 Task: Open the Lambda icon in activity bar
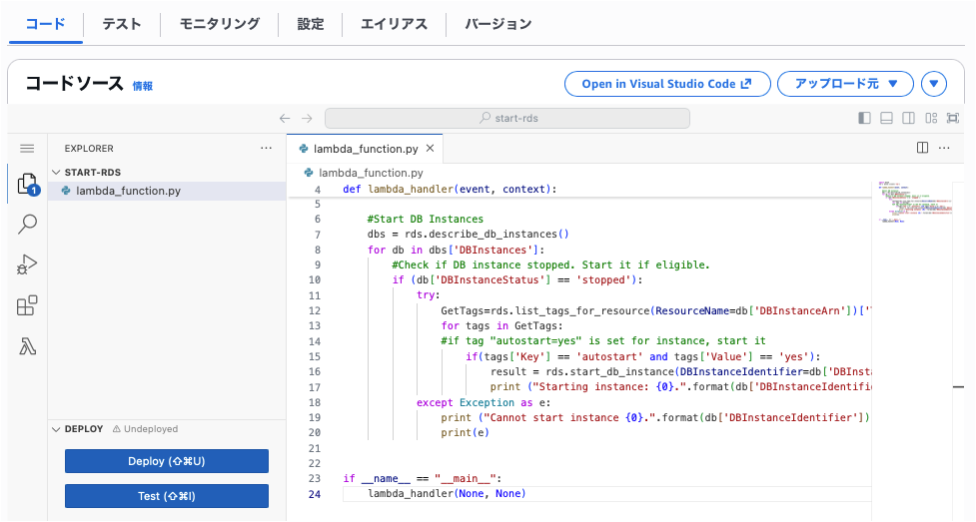27,347
